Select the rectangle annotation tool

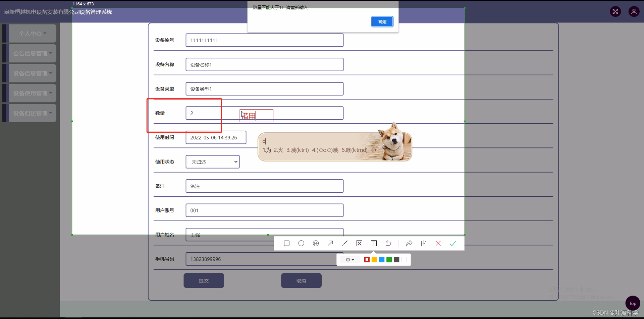[x=286, y=243]
